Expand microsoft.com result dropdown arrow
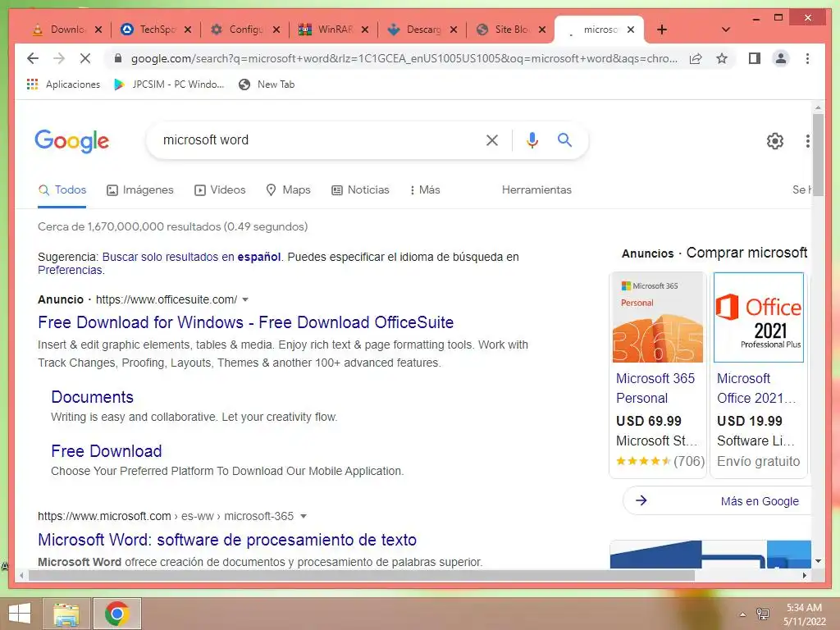The image size is (840, 630). pyautogui.click(x=304, y=516)
